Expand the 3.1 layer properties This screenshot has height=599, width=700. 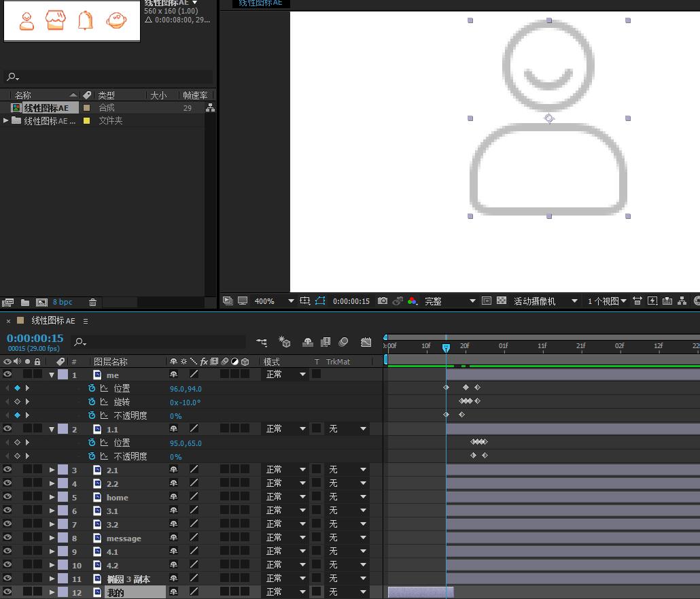coord(52,511)
